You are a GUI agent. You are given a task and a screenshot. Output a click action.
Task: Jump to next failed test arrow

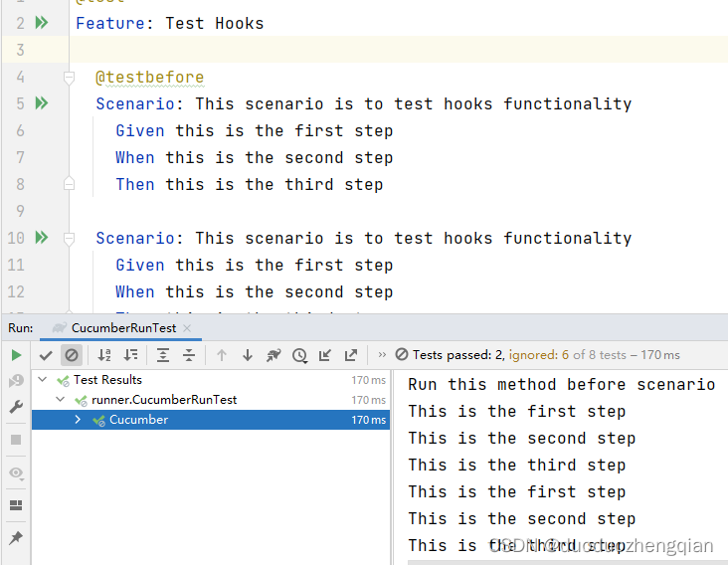pos(248,356)
